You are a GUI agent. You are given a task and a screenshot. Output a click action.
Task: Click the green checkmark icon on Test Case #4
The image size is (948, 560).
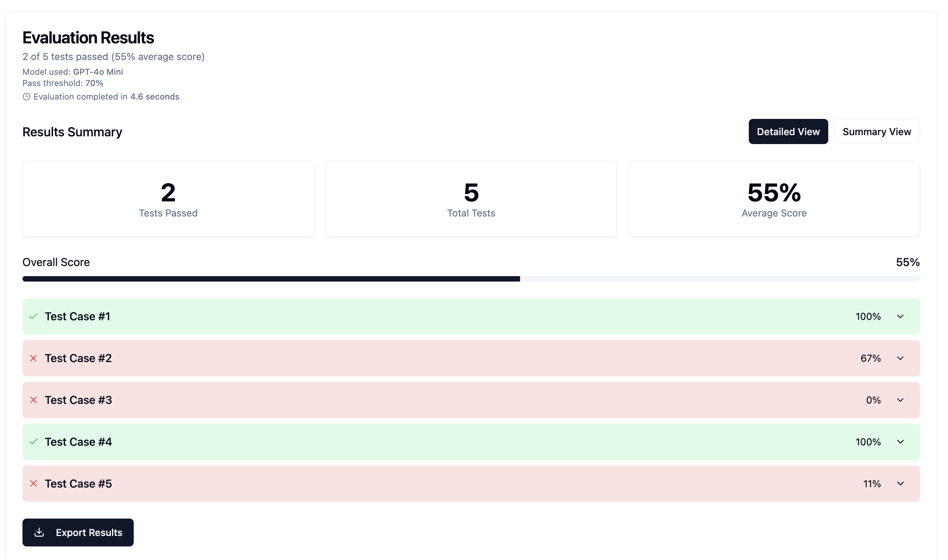coord(33,442)
